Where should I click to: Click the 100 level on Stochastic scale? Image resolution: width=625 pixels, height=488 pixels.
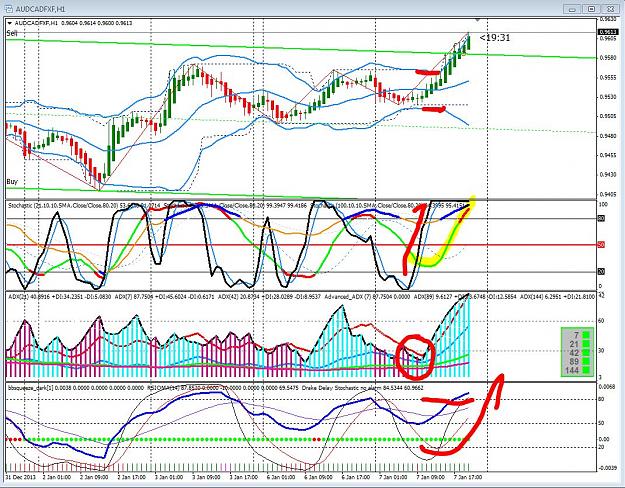pyautogui.click(x=603, y=204)
